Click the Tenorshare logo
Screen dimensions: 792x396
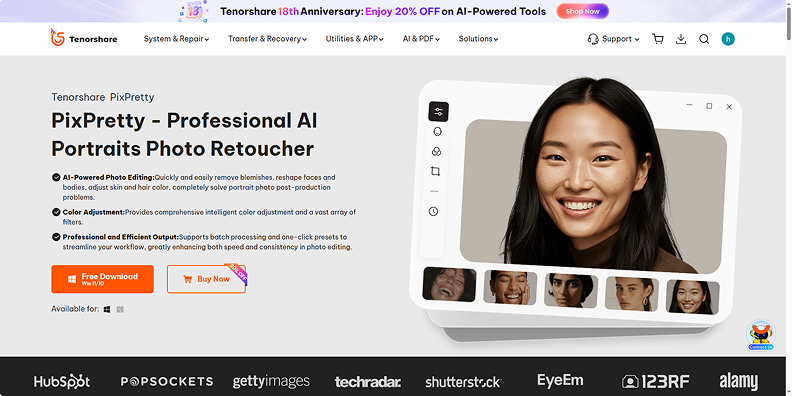click(83, 38)
